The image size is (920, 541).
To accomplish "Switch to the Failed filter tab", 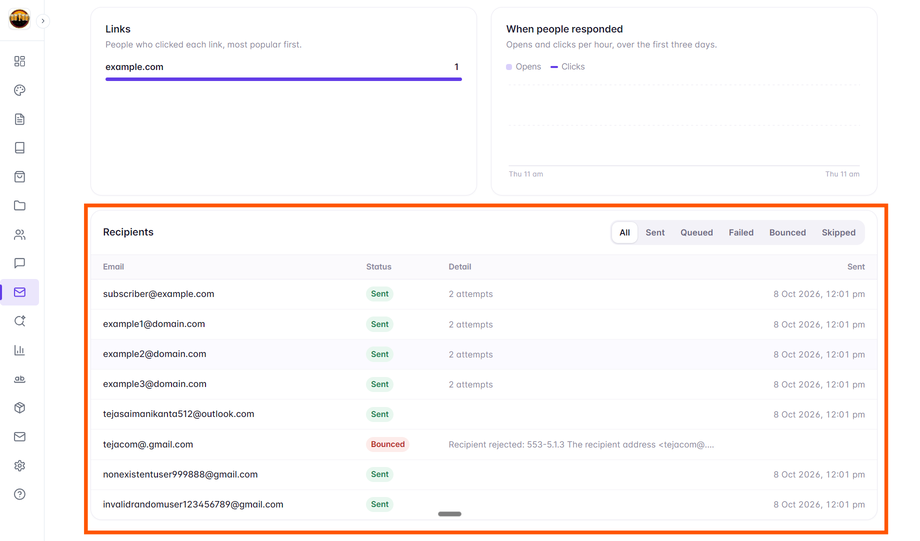I will pos(741,232).
